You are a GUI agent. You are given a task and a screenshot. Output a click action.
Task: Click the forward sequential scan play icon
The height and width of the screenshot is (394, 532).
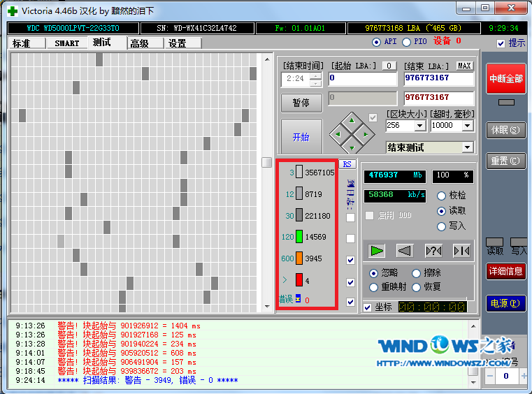pyautogui.click(x=377, y=250)
